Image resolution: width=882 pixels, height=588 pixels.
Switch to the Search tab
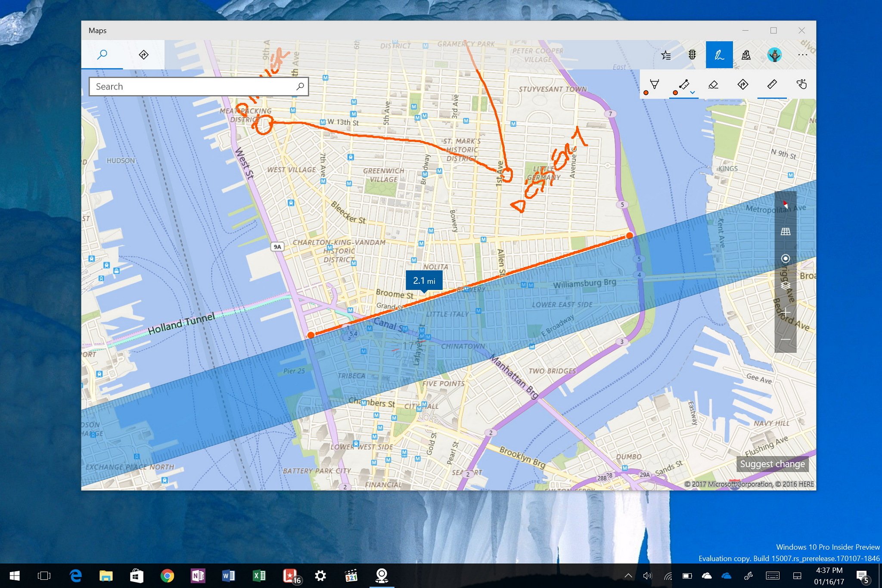click(102, 55)
